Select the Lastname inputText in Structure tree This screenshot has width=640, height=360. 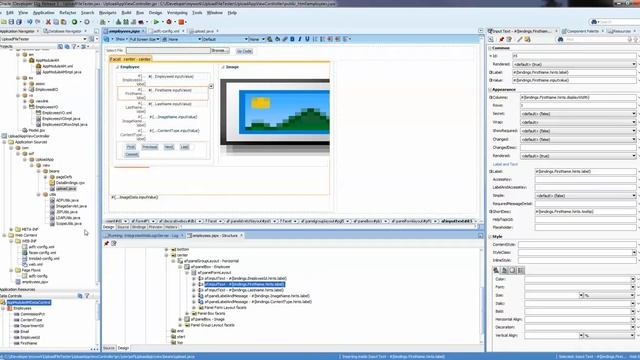[x=244, y=290]
